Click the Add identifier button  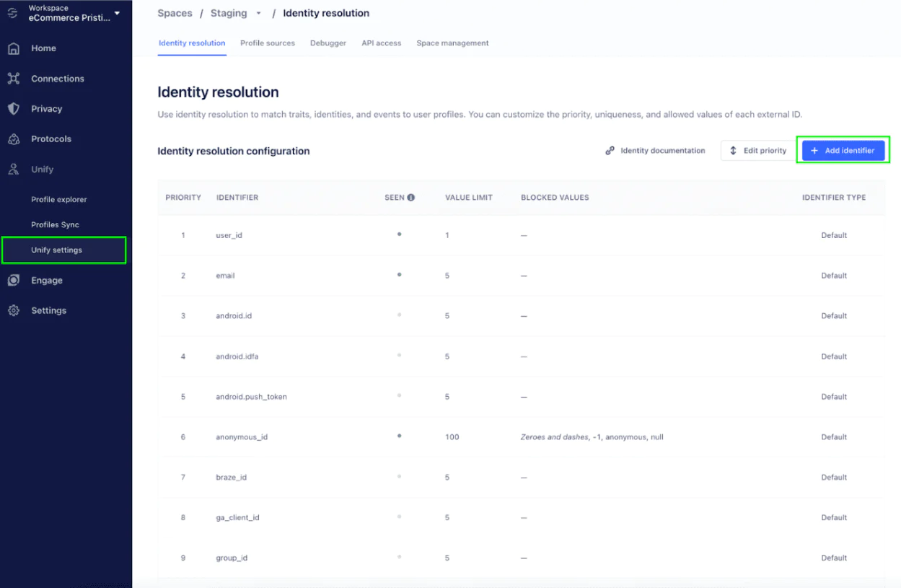point(843,150)
